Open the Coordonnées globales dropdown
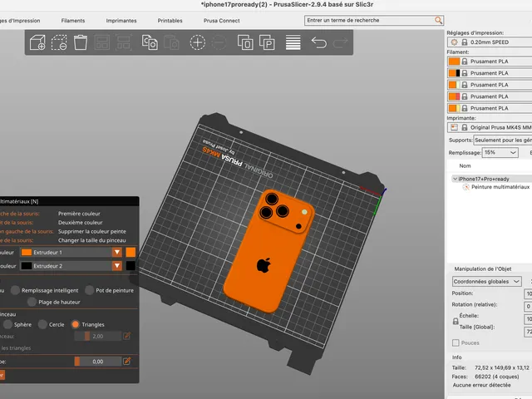 pos(486,281)
